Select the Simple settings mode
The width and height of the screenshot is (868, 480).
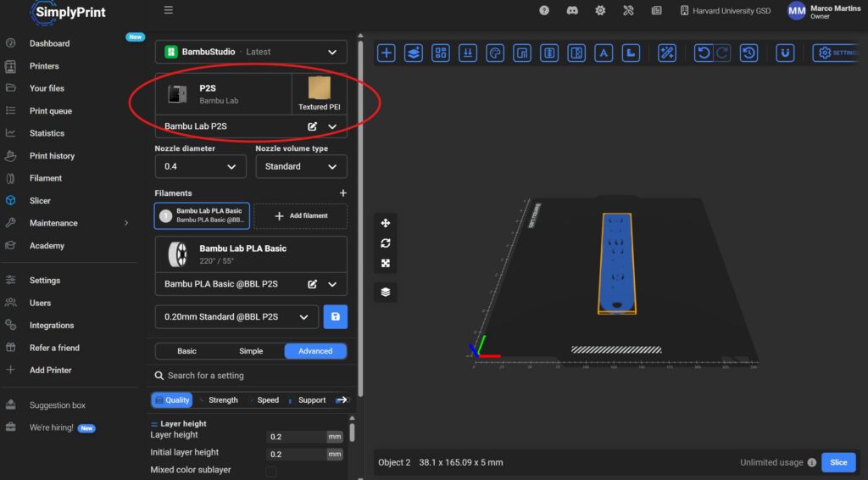click(251, 351)
